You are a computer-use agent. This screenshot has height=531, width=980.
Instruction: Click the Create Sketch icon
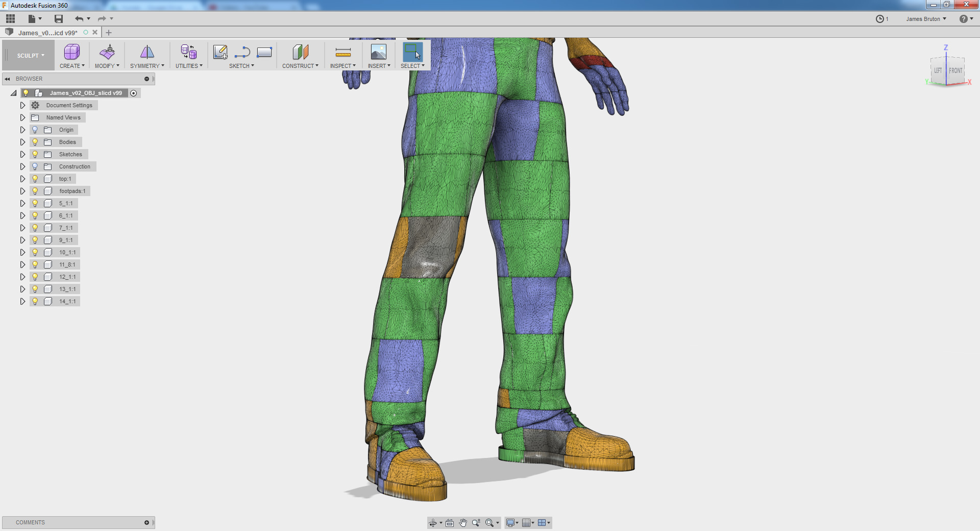[220, 52]
